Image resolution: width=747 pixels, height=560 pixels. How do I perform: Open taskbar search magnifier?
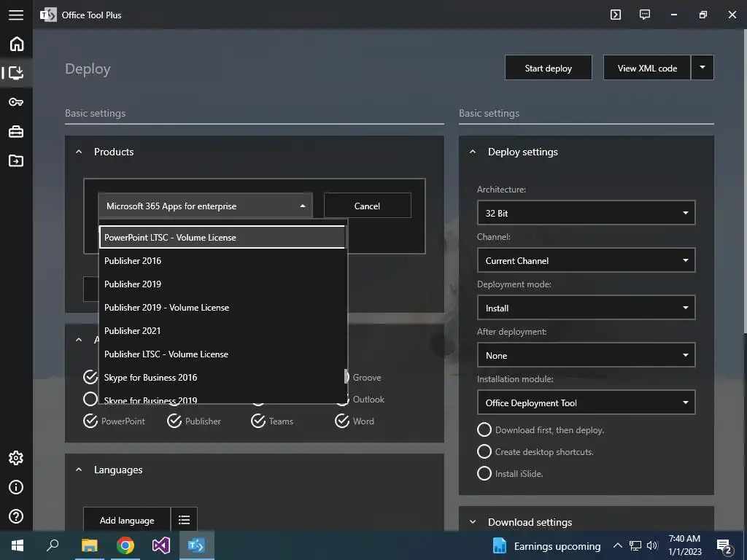[53, 545]
